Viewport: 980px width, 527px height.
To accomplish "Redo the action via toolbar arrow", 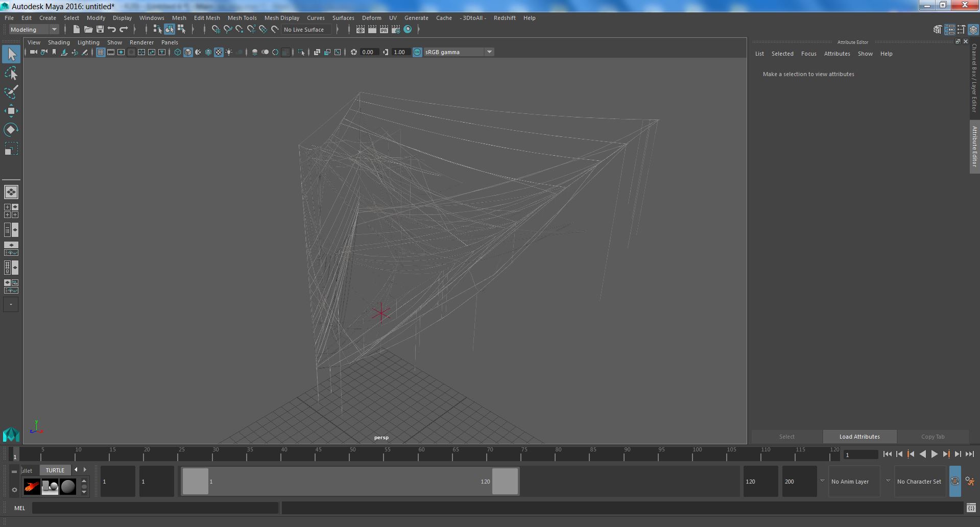I will (124, 30).
